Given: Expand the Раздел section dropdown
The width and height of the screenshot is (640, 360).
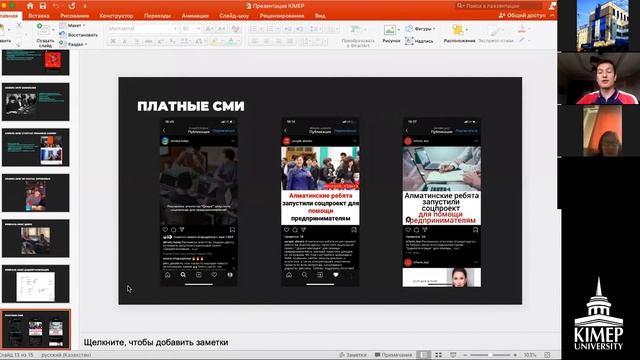Looking at the screenshot, I should pos(74,44).
